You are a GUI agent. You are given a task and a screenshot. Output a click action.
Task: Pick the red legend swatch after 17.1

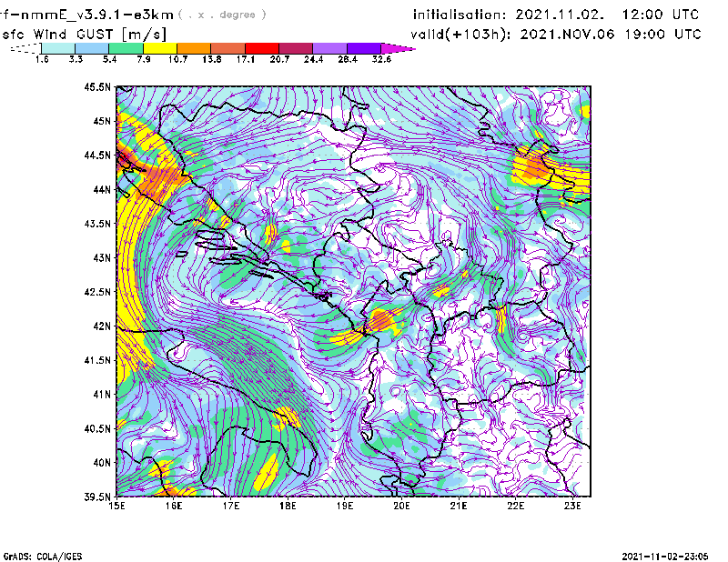(262, 48)
